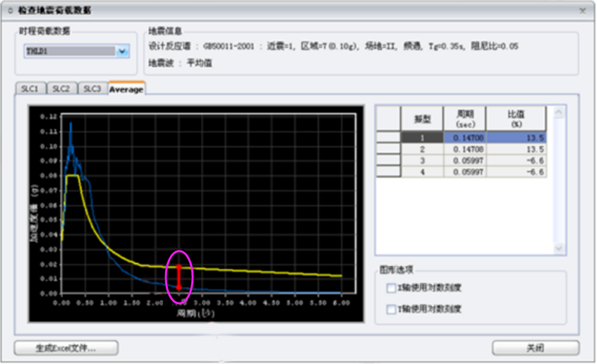Click the 0.12 y-axis label on chart
Image resolution: width=597 pixels, height=364 pixels.
49,116
